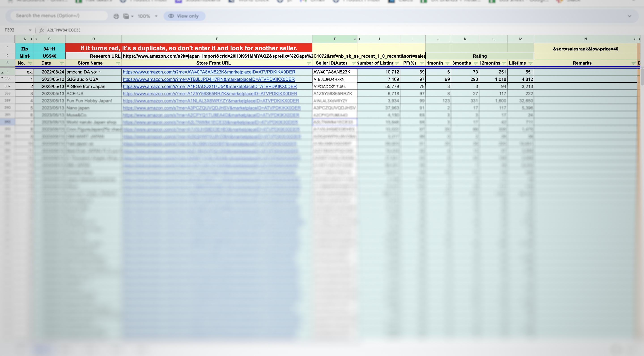Screen dimensions: 644x356
Task: Open the F392 name box dropdown
Action: 30,30
